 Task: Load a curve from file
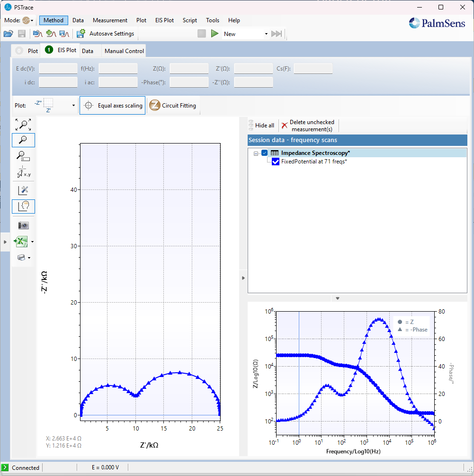point(37,34)
